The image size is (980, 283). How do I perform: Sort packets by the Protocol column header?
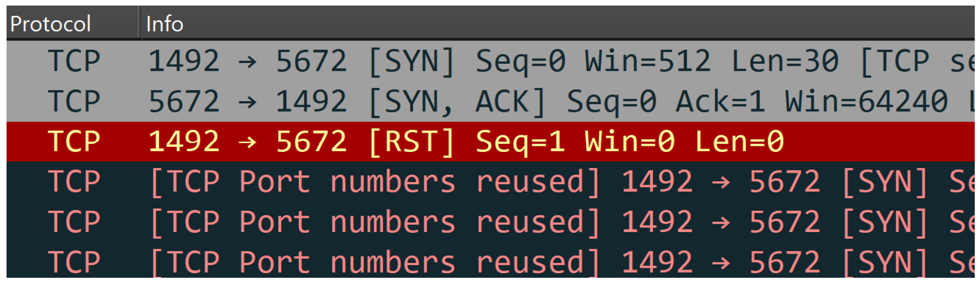(x=72, y=23)
